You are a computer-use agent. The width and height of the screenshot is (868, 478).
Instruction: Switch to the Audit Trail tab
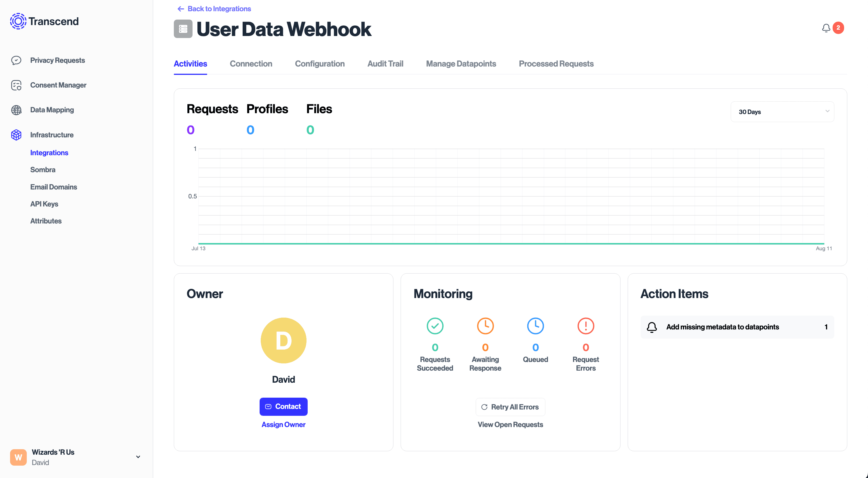click(385, 64)
